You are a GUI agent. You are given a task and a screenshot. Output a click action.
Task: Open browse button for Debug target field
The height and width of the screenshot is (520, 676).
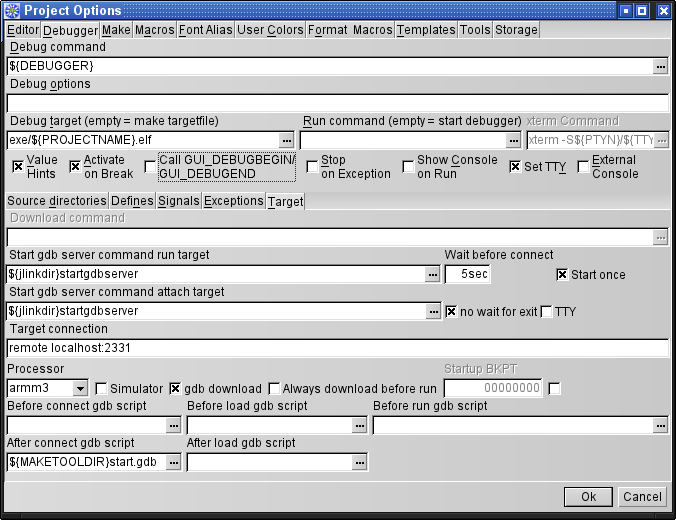tap(287, 140)
